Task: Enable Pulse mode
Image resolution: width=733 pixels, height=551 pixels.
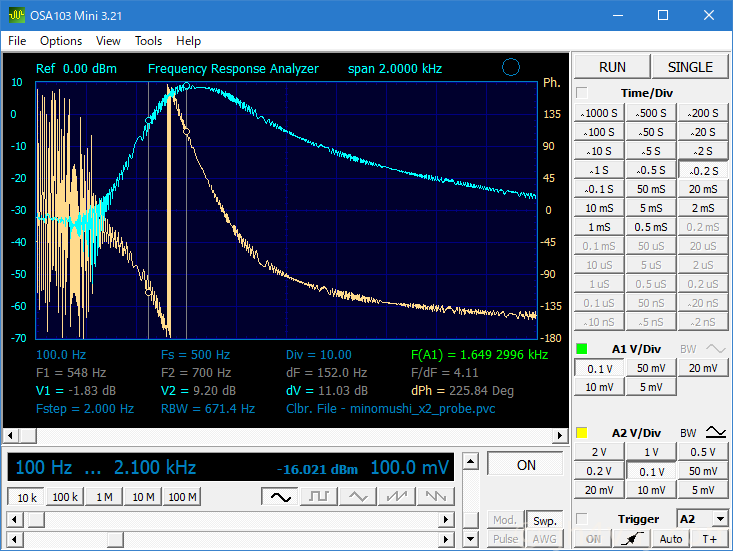Action: 505,539
